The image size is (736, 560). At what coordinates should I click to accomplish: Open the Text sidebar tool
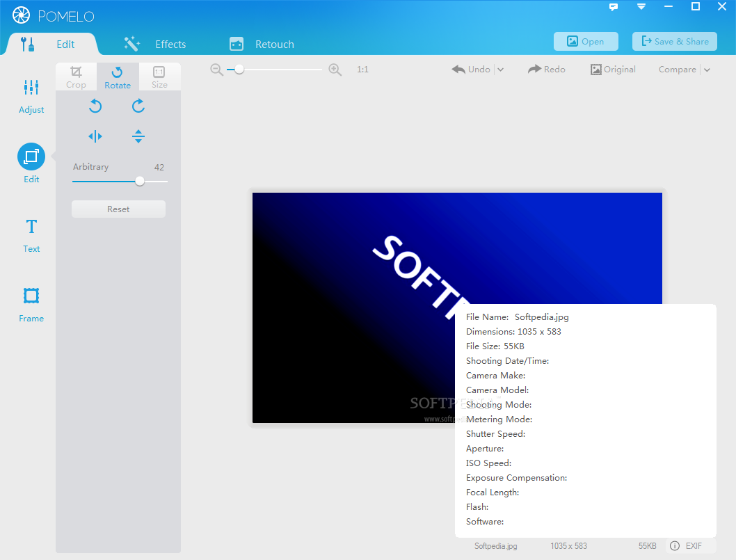tap(31, 236)
